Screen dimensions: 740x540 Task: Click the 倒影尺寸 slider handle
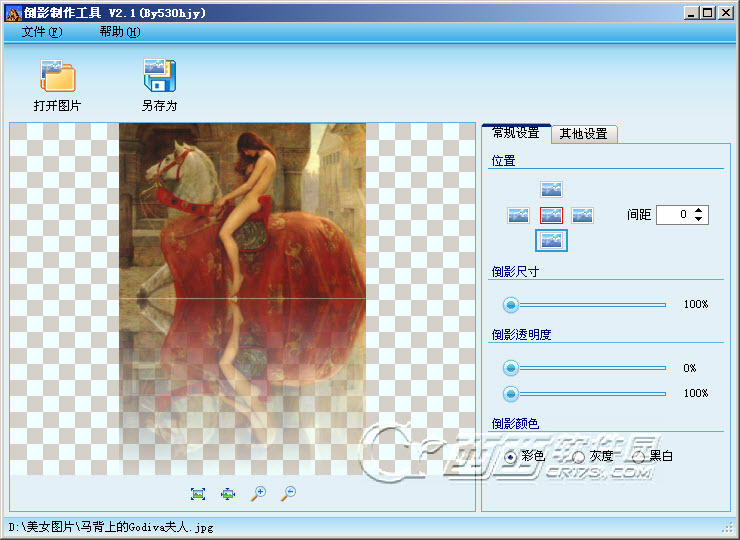[x=511, y=305]
